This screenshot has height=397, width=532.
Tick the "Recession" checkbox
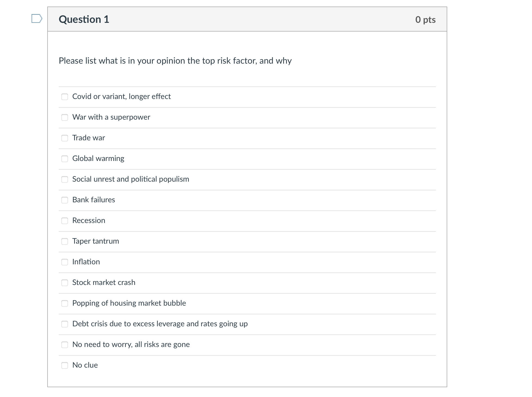coord(65,221)
